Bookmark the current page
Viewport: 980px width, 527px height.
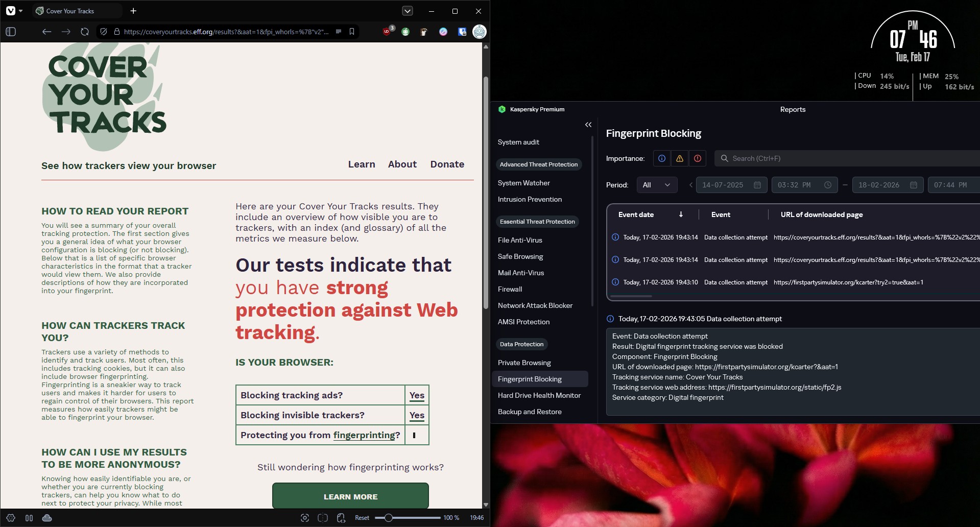click(x=352, y=32)
